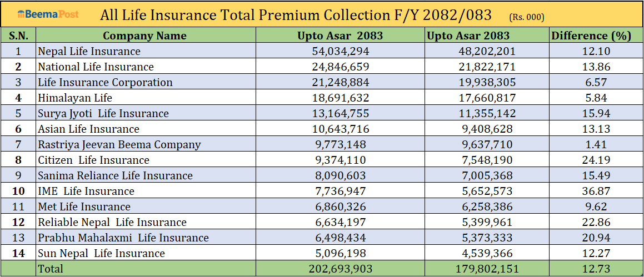Click the value 7,736,947
Image resolution: width=644 pixels, height=277 pixels.
coord(340,192)
